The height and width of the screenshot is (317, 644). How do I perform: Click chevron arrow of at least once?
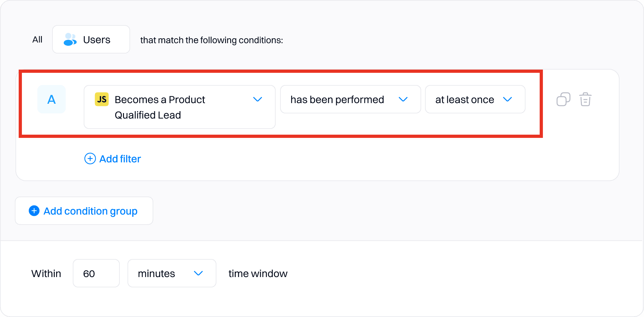pos(507,99)
